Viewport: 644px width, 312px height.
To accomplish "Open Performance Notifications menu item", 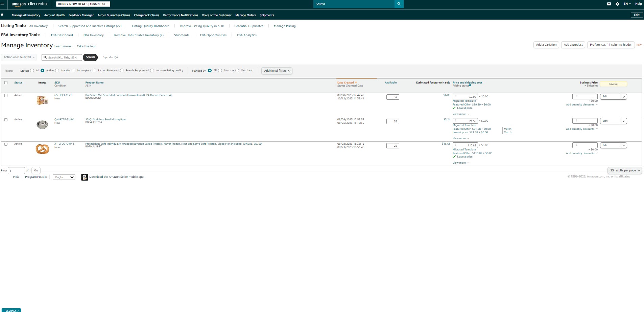I will tap(181, 15).
